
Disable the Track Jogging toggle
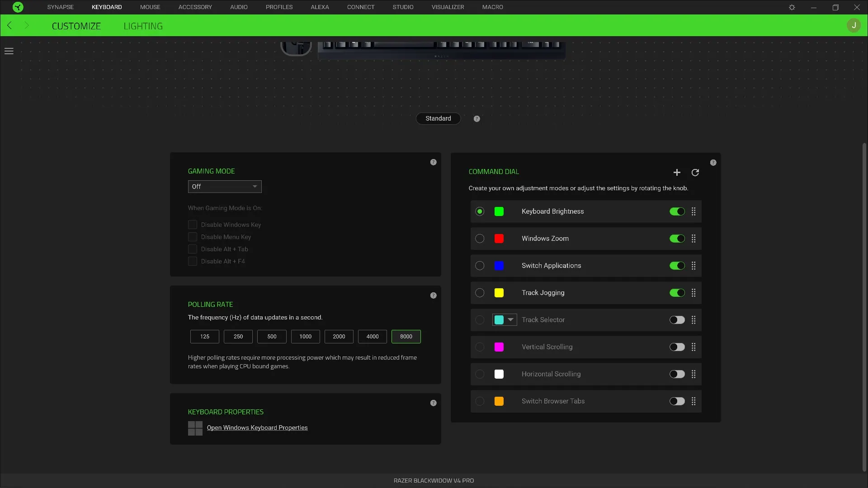(677, 293)
